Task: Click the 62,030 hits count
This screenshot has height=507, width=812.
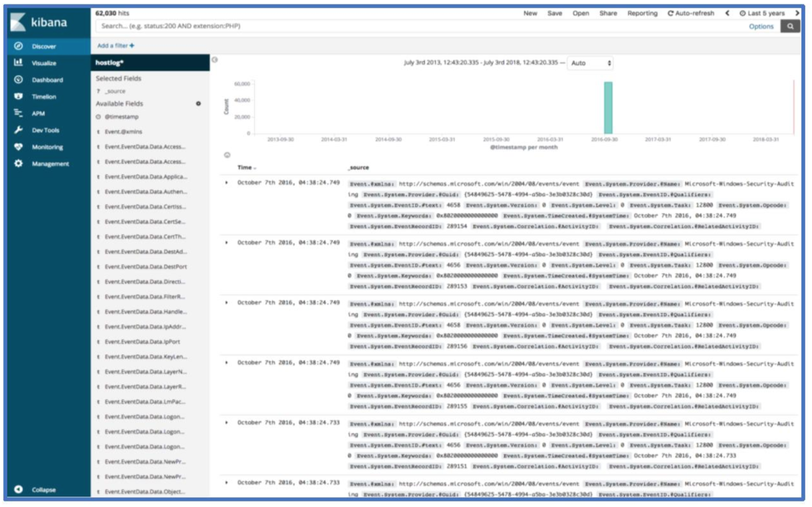Action: [x=112, y=13]
